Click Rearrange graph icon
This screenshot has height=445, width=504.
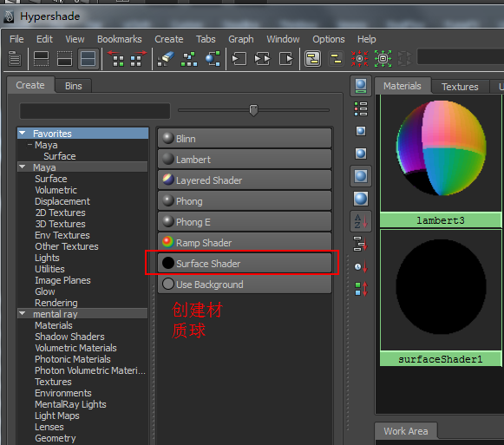tap(189, 59)
